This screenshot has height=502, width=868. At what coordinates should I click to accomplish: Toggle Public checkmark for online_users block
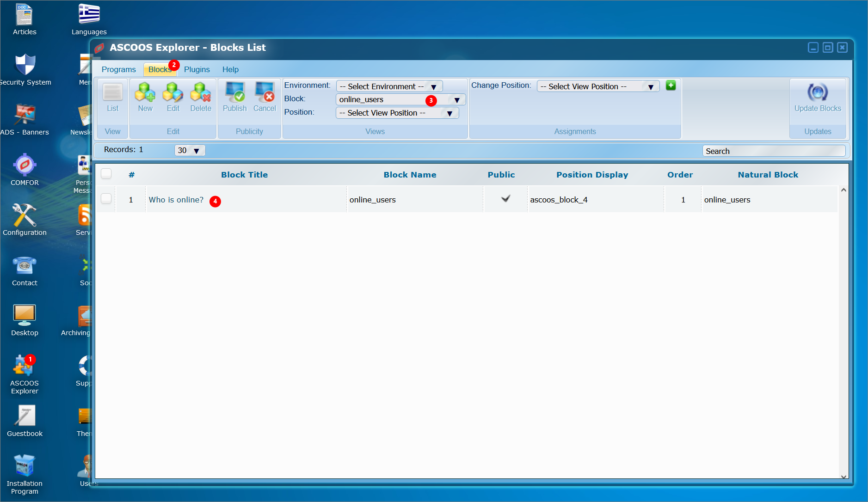point(505,199)
